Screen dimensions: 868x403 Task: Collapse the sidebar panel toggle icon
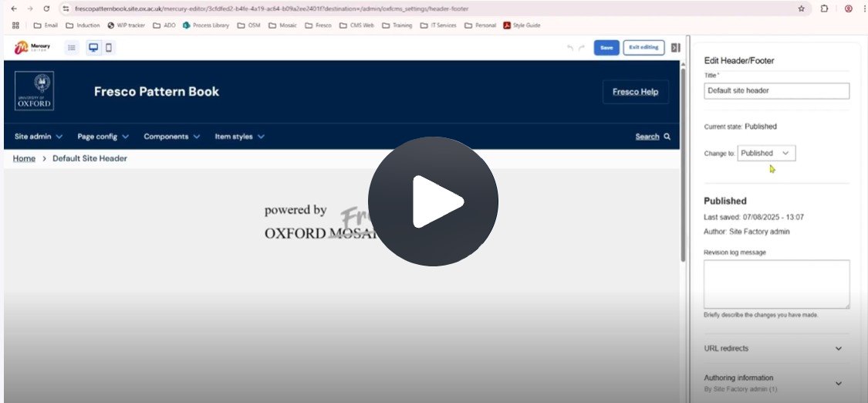[x=675, y=48]
